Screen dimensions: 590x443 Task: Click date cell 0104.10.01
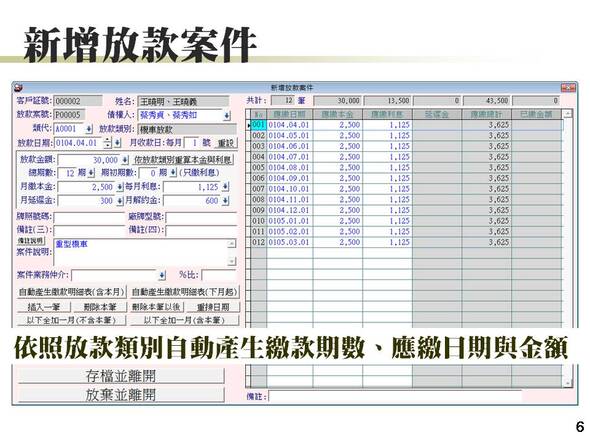[289, 189]
